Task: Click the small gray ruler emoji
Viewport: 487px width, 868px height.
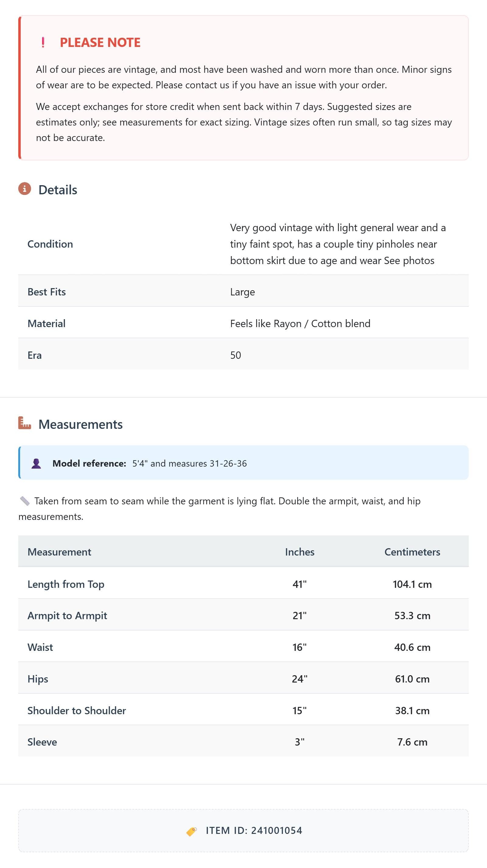Action: coord(25,501)
